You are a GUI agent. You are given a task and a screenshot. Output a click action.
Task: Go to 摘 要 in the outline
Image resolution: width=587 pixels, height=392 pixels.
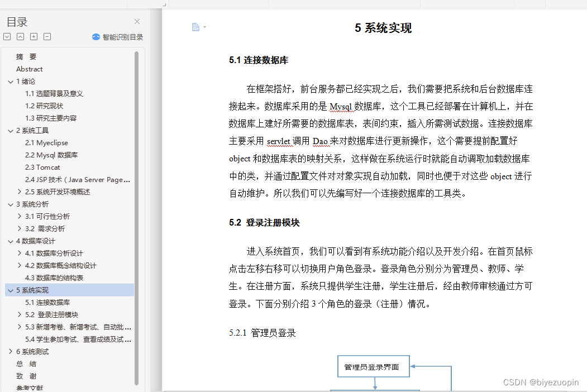coord(26,57)
